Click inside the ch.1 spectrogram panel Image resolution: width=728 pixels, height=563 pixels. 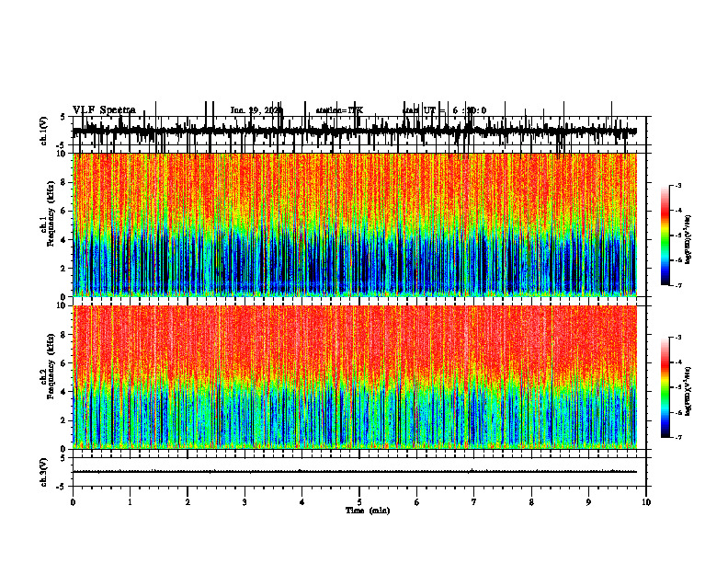354,224
